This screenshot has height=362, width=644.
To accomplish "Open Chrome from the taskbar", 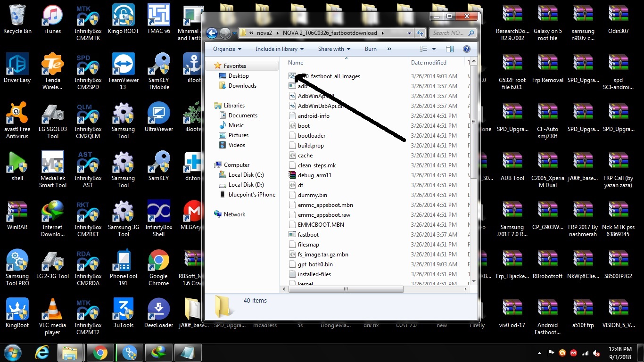I will 100,352.
